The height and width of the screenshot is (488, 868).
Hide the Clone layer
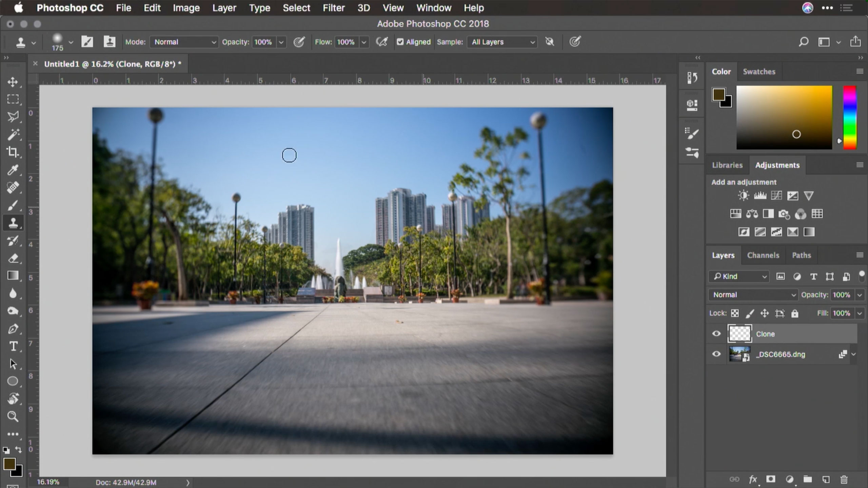pyautogui.click(x=716, y=334)
